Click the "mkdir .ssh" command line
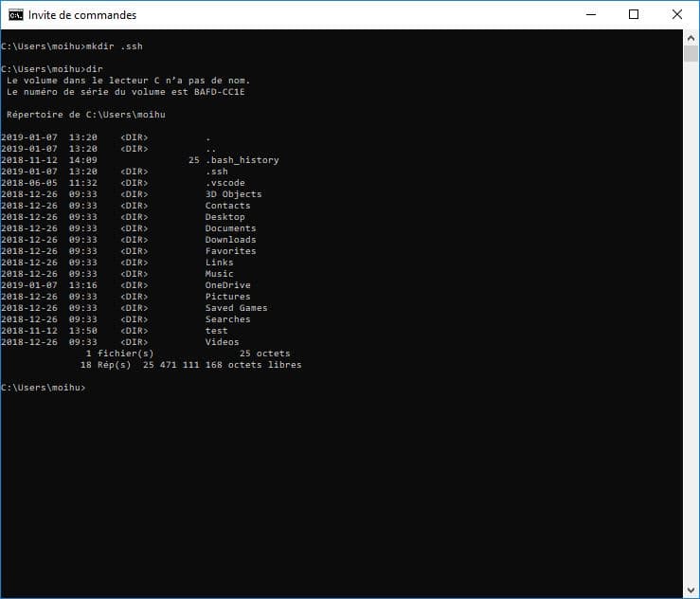Viewport: 700px width, 599px height. click(73, 46)
